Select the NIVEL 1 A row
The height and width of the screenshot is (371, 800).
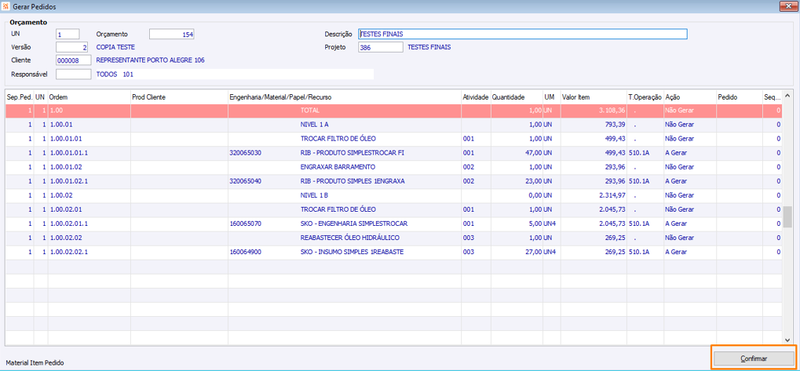click(x=393, y=125)
